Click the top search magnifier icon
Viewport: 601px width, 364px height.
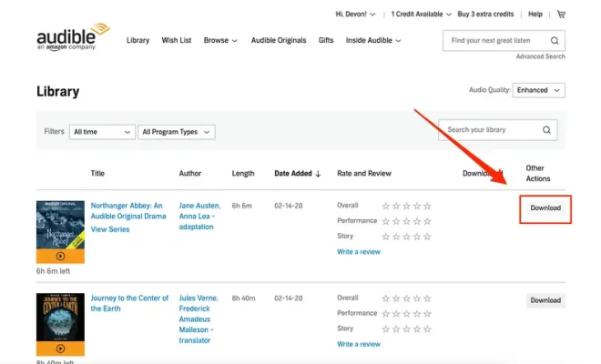tap(555, 41)
